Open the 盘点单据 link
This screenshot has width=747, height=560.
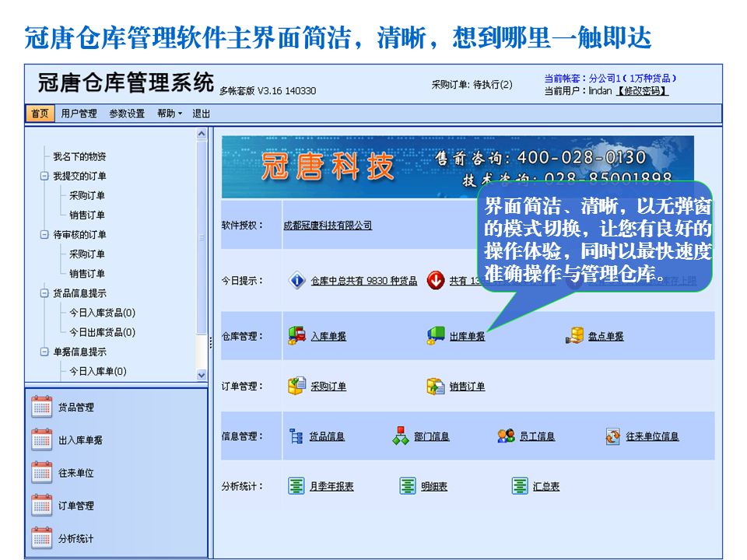(x=605, y=336)
